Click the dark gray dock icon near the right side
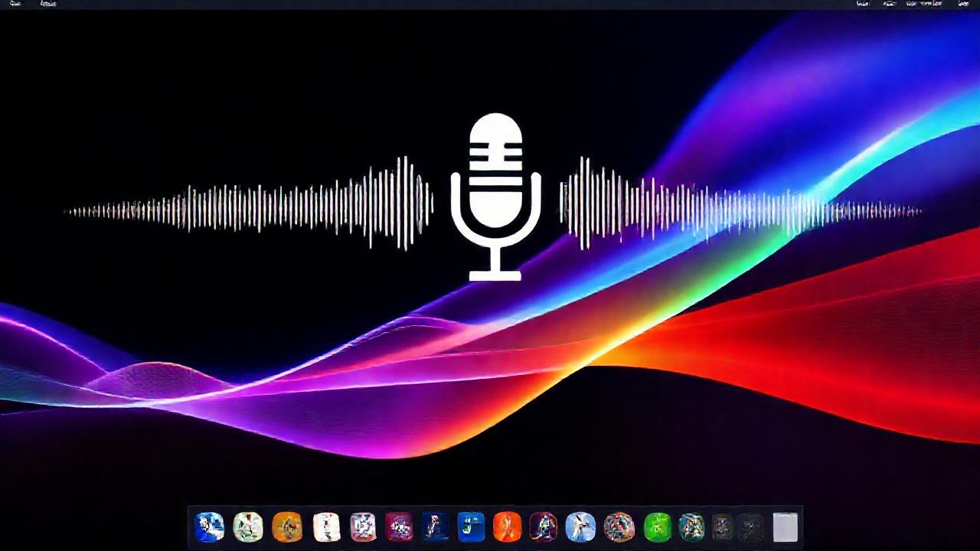This screenshot has height=551, width=980. pyautogui.click(x=721, y=526)
